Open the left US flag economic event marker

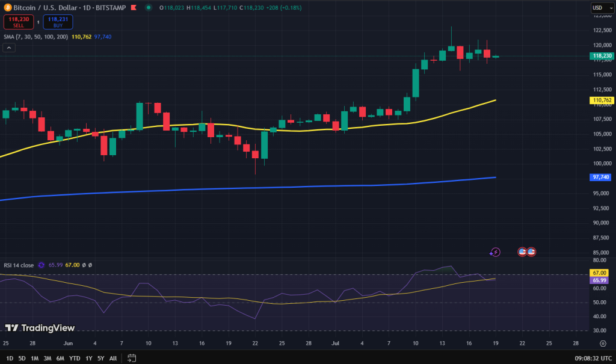click(522, 251)
